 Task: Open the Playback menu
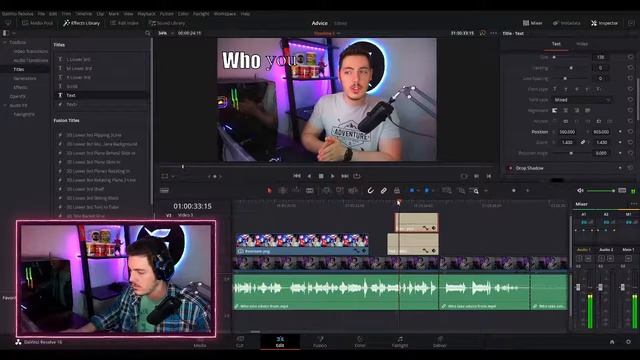tap(146, 14)
